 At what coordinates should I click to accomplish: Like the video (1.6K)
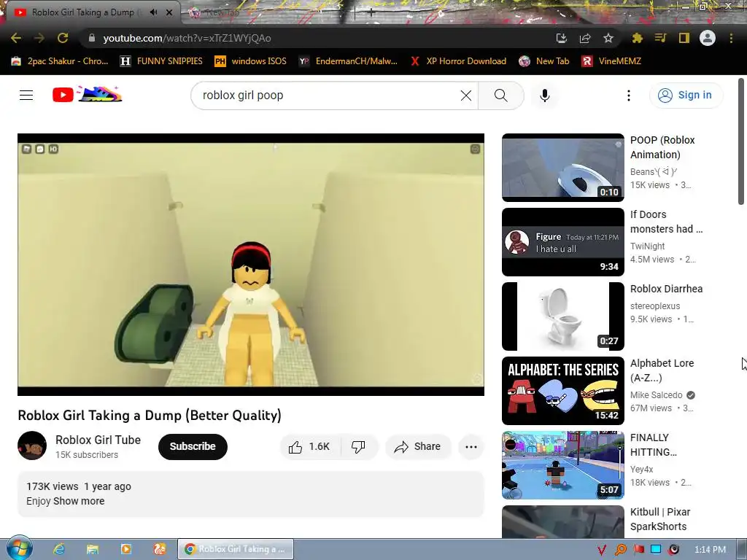click(x=309, y=447)
